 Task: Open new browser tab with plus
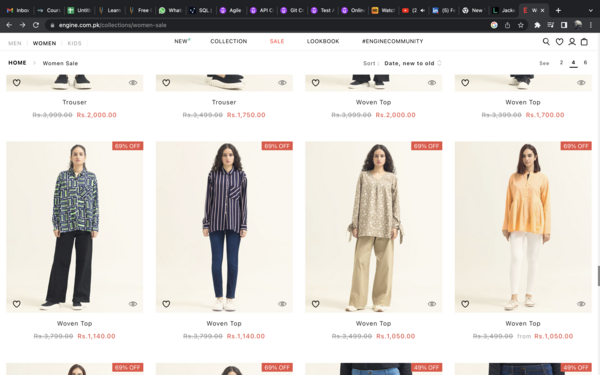coord(558,10)
